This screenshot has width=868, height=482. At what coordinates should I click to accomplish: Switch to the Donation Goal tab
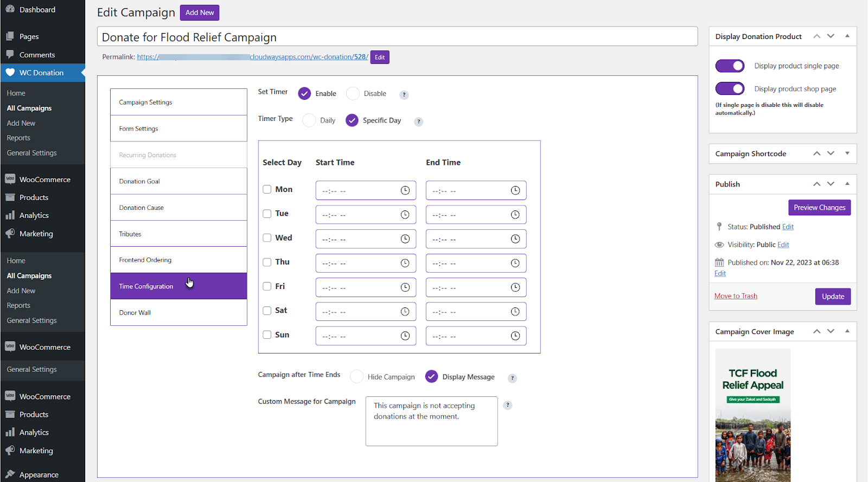tap(178, 181)
